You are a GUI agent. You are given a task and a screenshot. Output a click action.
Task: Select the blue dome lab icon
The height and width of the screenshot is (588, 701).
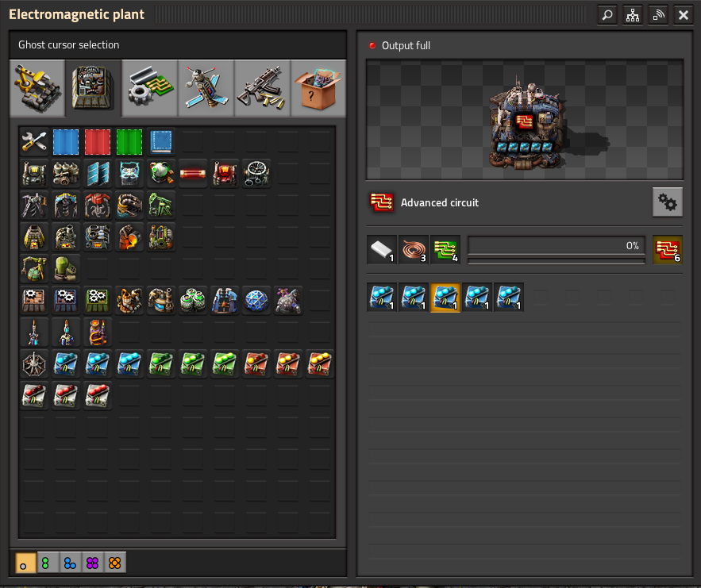tap(256, 300)
